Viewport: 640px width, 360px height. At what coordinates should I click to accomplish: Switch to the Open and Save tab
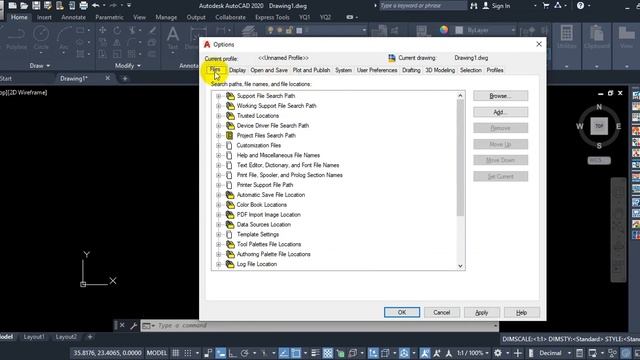point(269,70)
